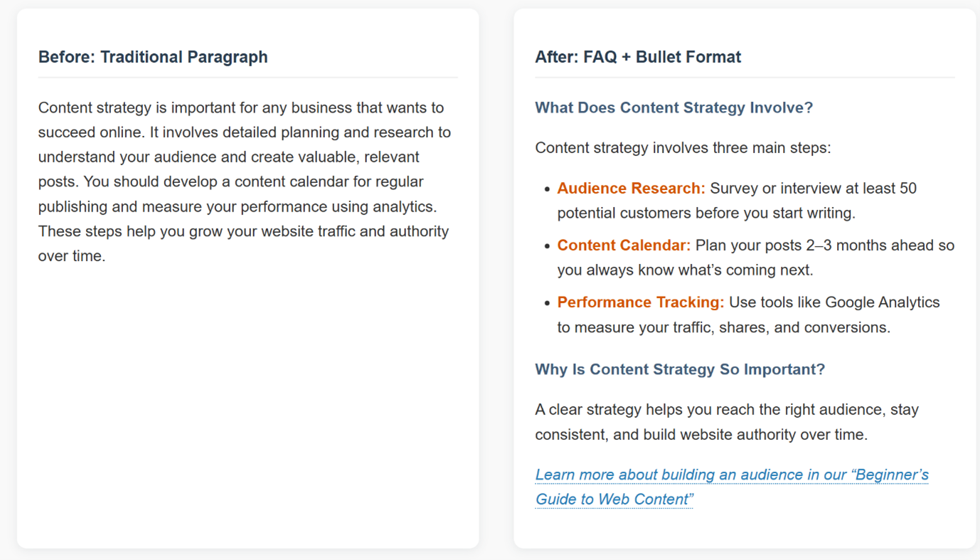The height and width of the screenshot is (560, 980).
Task: Open the Beginner's Guide to Web Content link
Action: [732, 487]
